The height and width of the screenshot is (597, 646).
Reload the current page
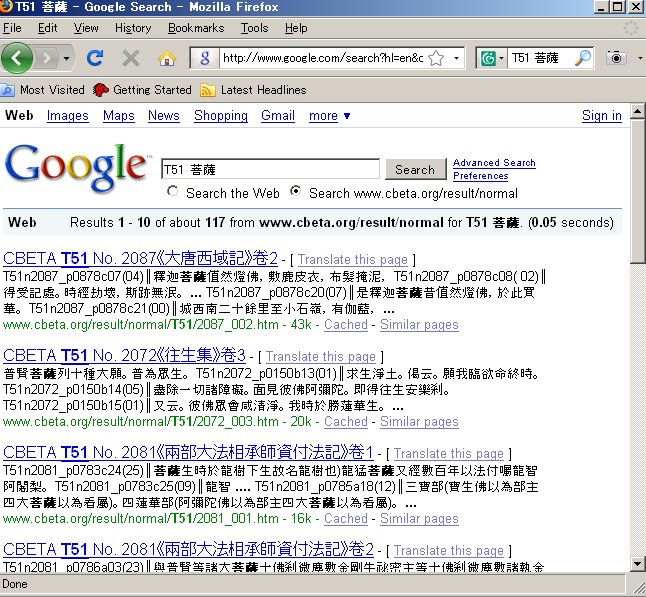pyautogui.click(x=95, y=58)
